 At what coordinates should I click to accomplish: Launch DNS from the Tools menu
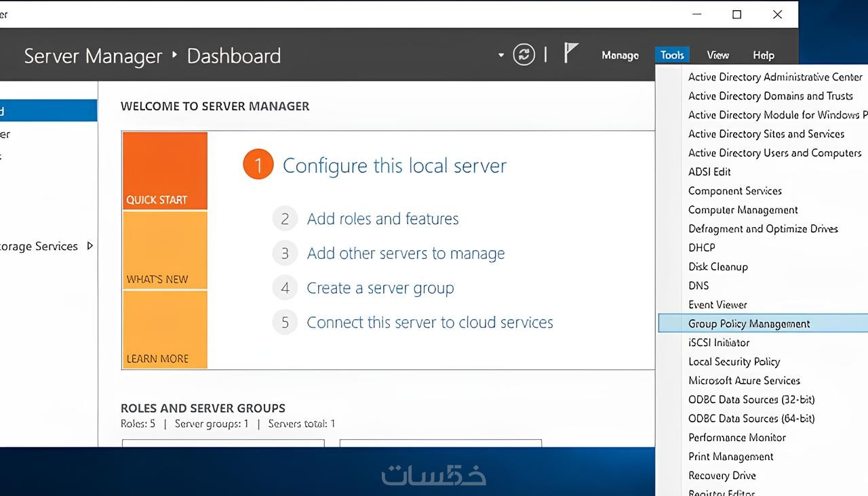pyautogui.click(x=698, y=286)
